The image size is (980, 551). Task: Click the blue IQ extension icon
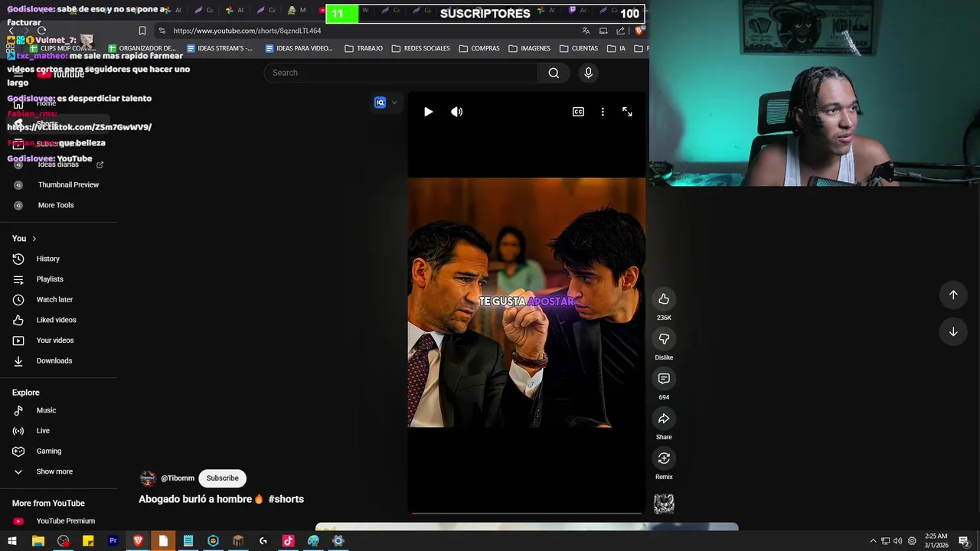click(380, 103)
